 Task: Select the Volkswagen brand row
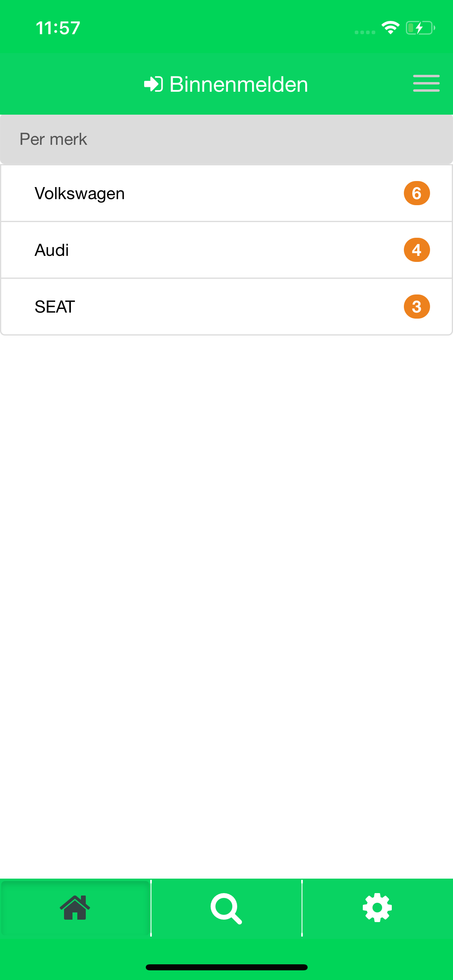(x=226, y=193)
